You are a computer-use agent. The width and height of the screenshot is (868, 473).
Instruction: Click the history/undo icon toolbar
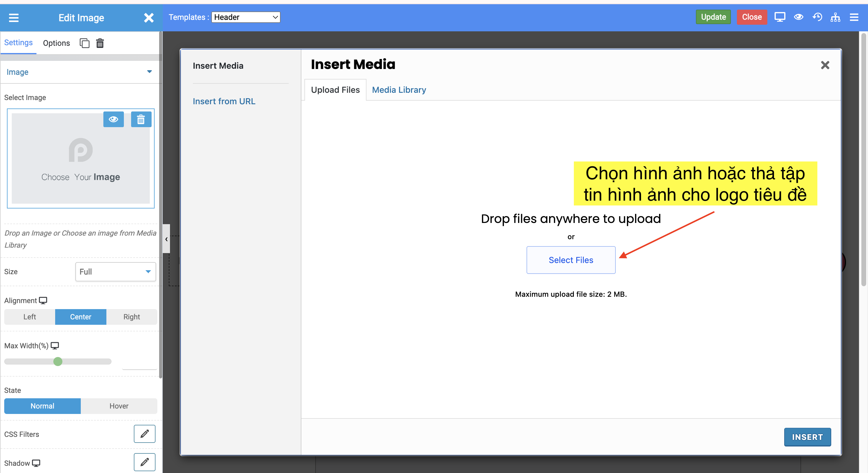817,17
